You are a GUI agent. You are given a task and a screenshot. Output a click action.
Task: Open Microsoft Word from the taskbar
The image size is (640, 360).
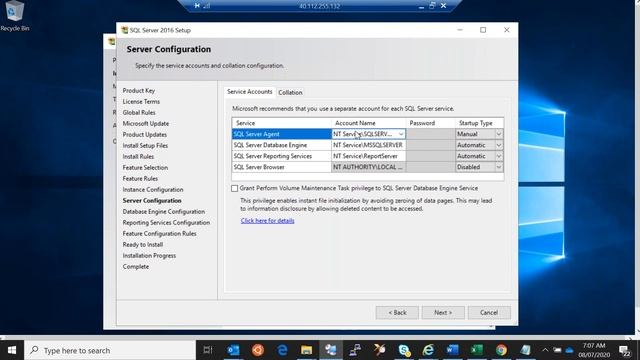[x=452, y=350]
